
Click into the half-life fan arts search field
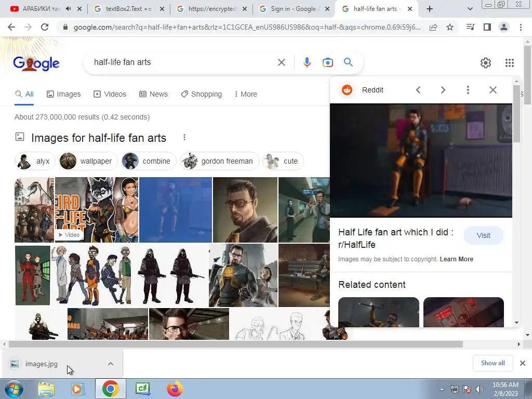(183, 62)
